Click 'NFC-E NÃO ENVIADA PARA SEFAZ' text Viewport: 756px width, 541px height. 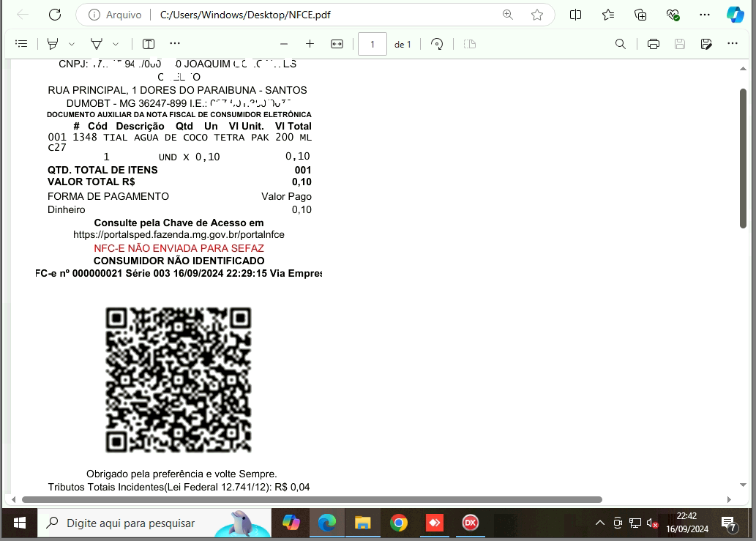tap(179, 248)
